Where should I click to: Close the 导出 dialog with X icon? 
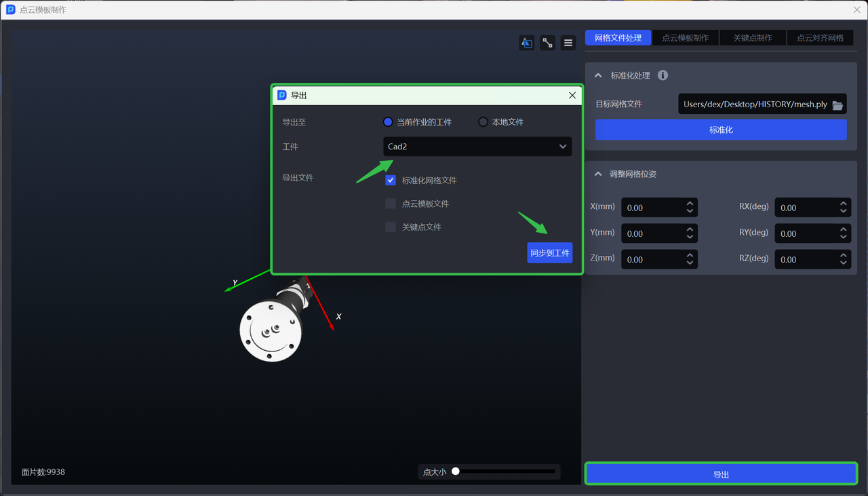coord(572,96)
